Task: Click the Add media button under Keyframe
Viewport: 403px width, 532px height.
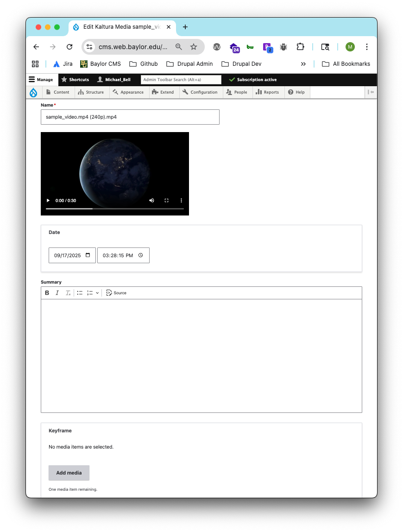Action: 69,473
